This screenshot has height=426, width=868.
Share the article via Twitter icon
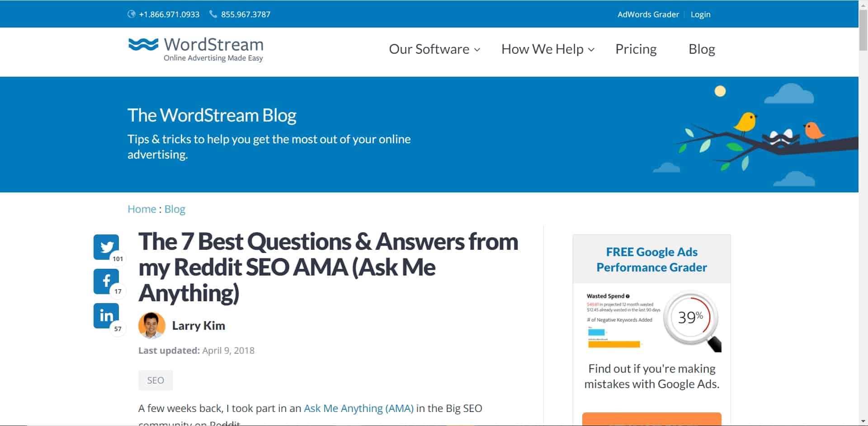pyautogui.click(x=106, y=247)
